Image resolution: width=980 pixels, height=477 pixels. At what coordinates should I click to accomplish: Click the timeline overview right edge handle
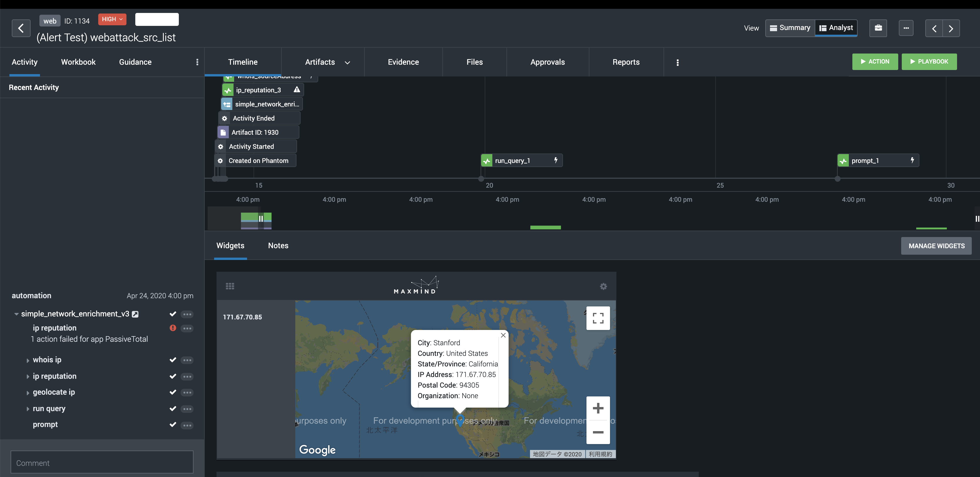coord(977,219)
